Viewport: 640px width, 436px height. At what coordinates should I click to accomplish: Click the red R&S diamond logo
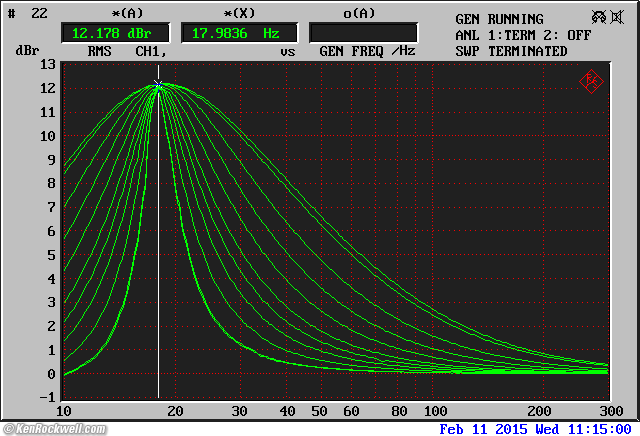pyautogui.click(x=591, y=81)
